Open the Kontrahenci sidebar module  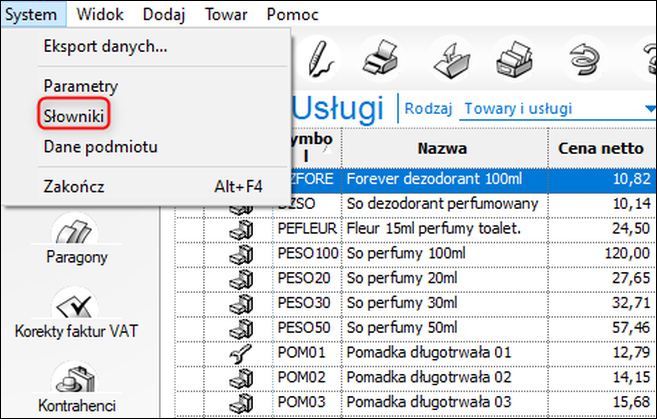click(x=77, y=388)
